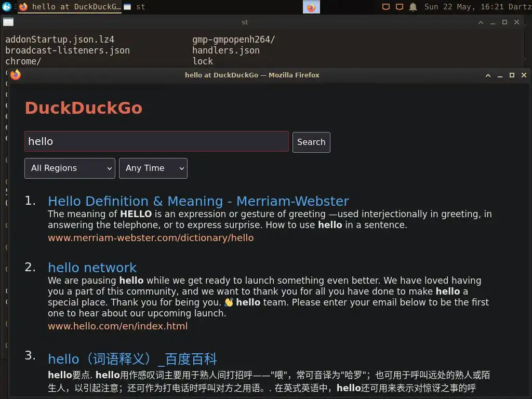
Task: Click 'broadcast-listeners.json' in the st terminal
Action: pos(68,50)
